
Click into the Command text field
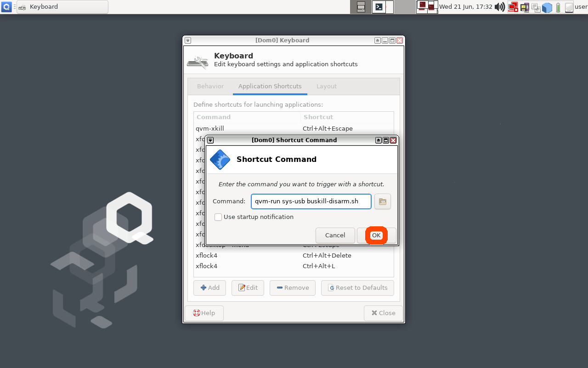click(311, 201)
